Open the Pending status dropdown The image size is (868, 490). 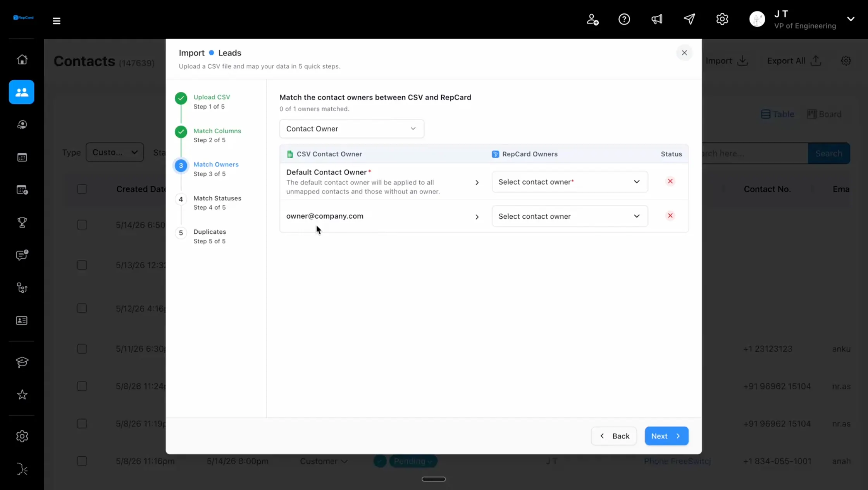click(413, 461)
